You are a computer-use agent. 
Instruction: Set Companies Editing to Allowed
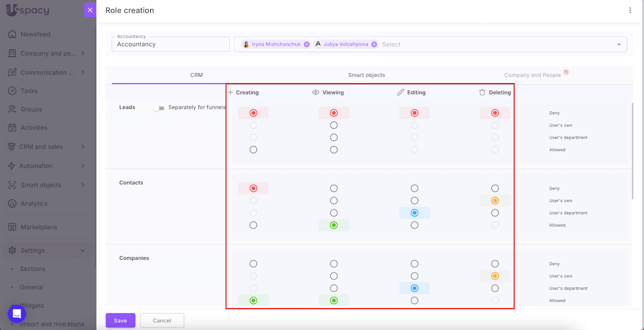pyautogui.click(x=414, y=301)
